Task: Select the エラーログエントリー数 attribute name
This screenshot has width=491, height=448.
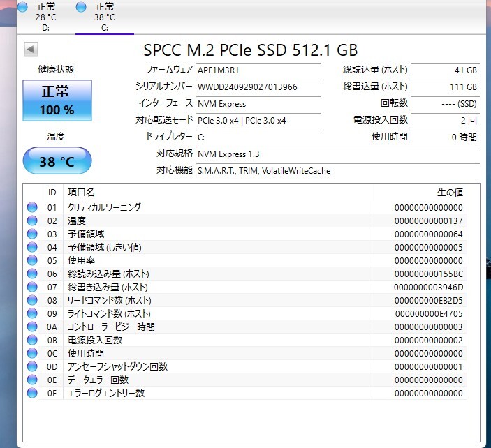Action: 106,393
